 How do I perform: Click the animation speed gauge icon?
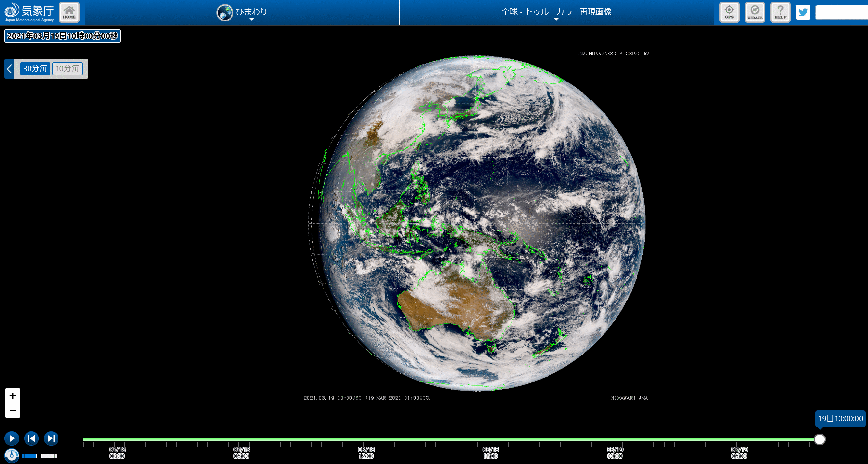12,455
